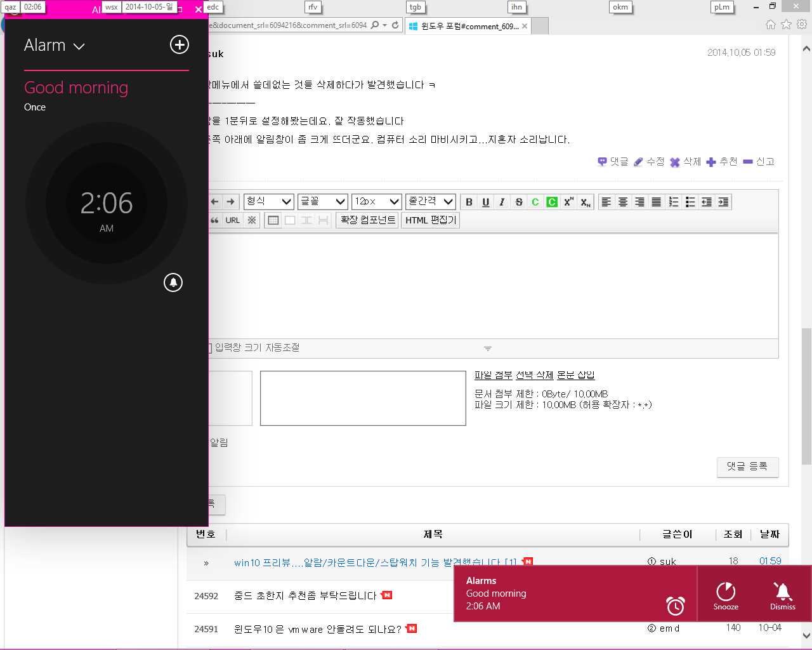Open the 줄간격 line spacing dropdown
The height and width of the screenshot is (650, 812).
431,201
